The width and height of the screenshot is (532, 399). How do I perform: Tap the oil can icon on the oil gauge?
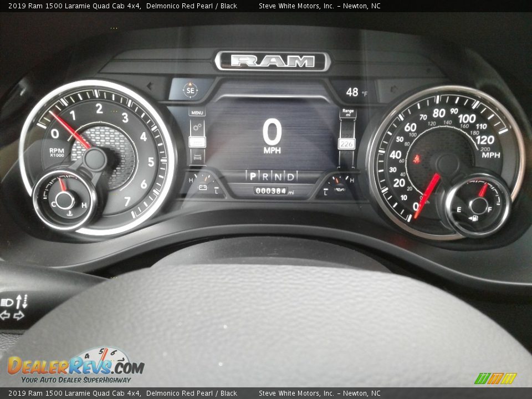click(x=340, y=190)
